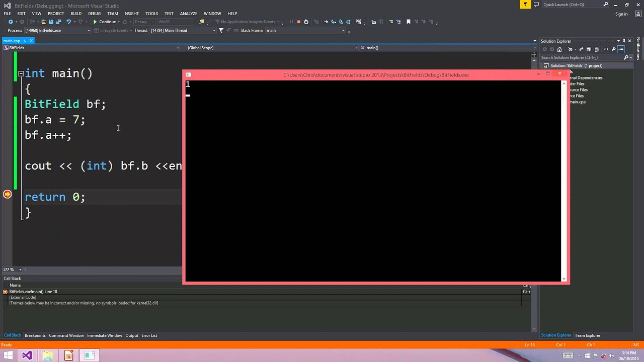Click the Undo arrow icon

pos(68,22)
